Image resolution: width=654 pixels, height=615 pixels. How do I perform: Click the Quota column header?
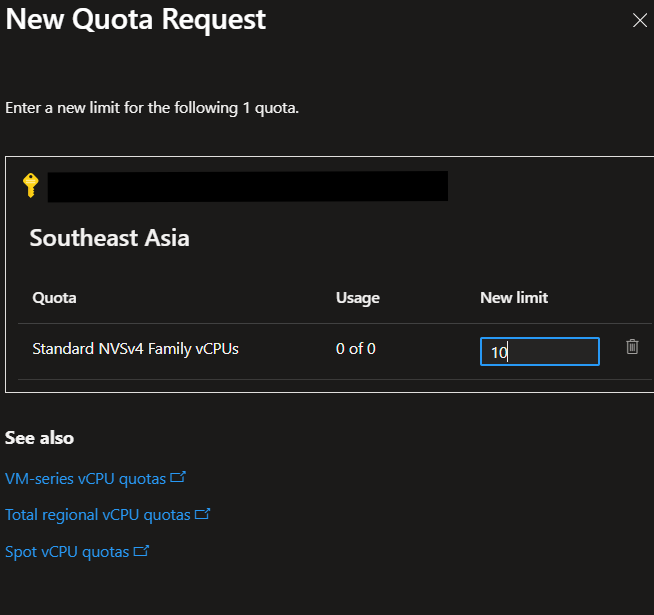[54, 297]
